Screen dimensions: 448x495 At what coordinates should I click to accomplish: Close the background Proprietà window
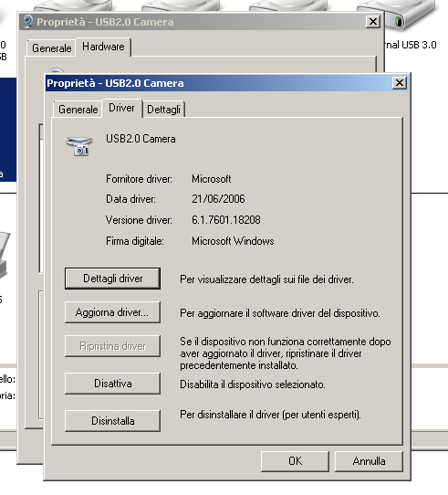click(x=373, y=22)
